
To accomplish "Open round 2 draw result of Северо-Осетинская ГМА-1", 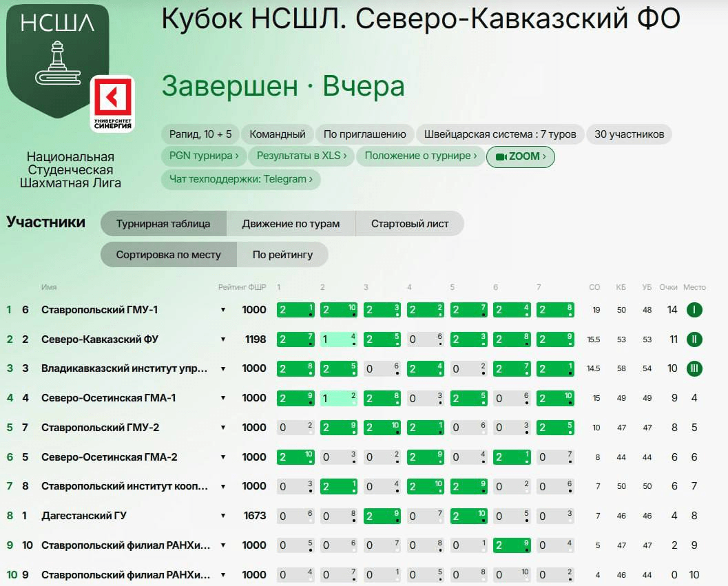I will point(339,398).
